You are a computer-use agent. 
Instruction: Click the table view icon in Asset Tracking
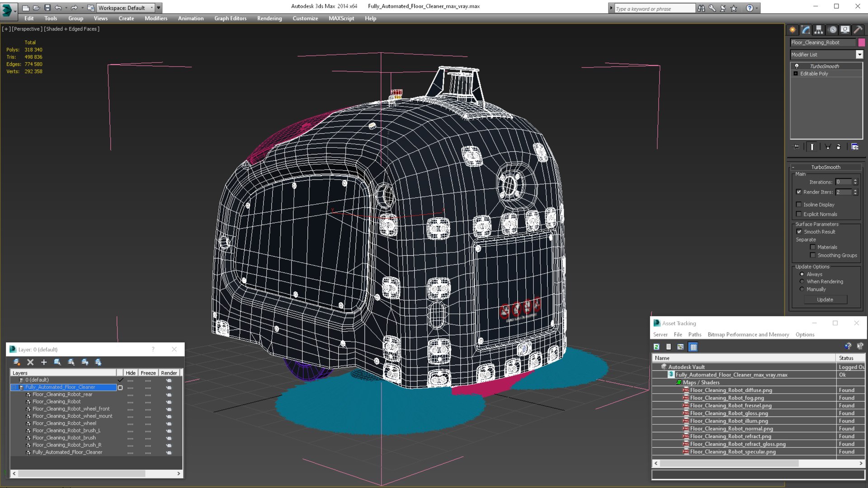693,347
